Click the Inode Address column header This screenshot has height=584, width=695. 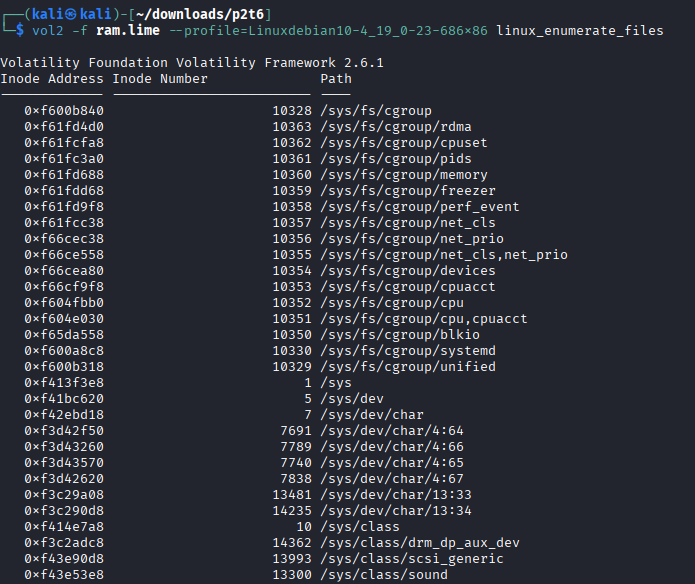tap(52, 79)
